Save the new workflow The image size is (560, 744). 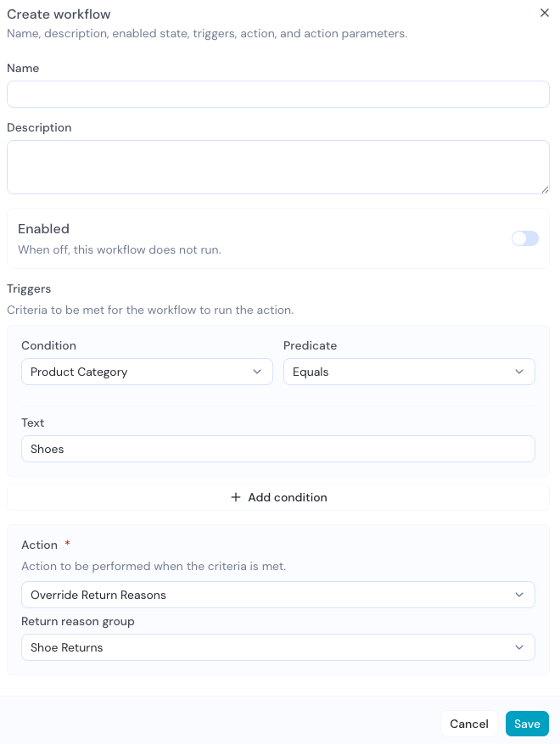tap(527, 724)
